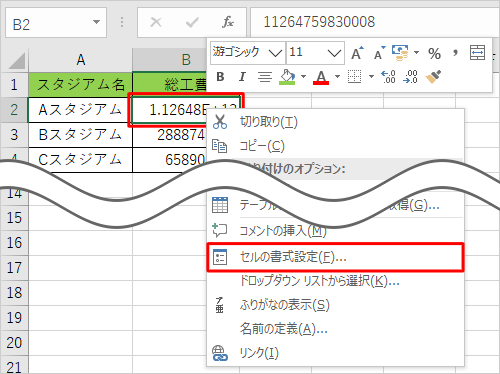Click the Bold button in mini toolbar
Screen dimensions: 500x374
coord(220,77)
